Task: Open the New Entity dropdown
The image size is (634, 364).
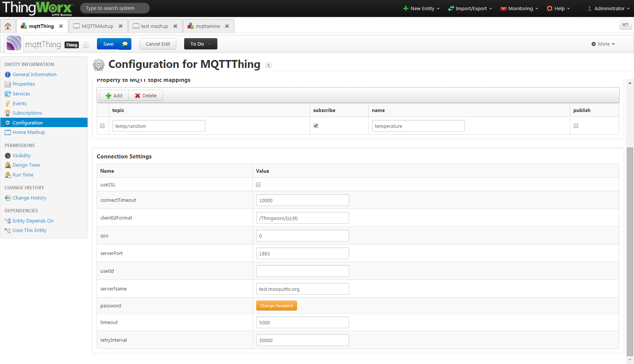Action: pos(421,8)
